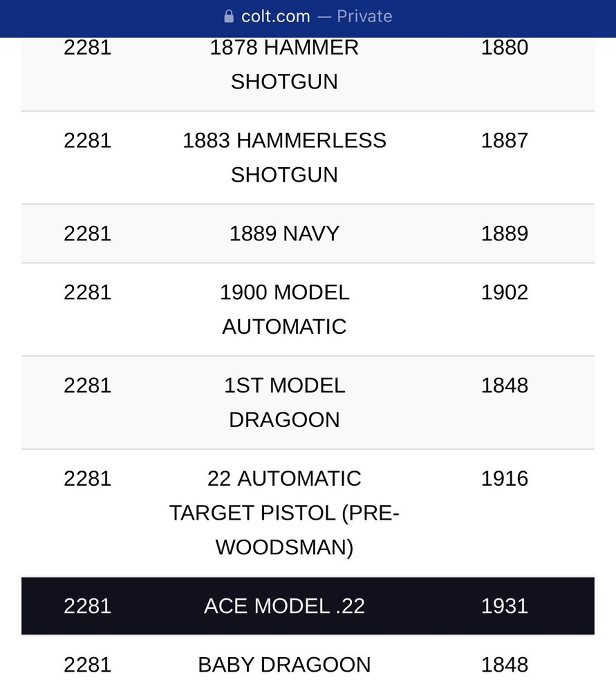Click the year 1916 cell

pos(505,479)
